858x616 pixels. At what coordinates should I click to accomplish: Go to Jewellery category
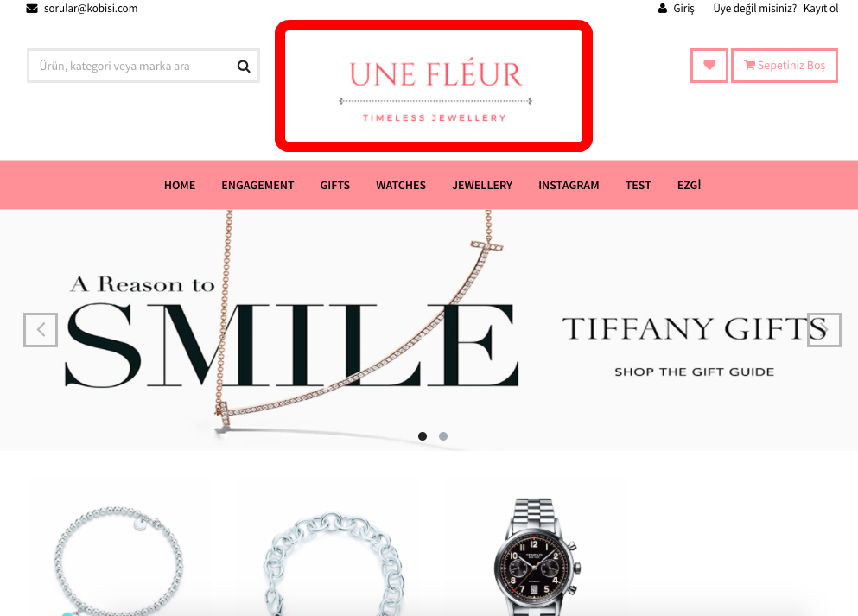482,186
